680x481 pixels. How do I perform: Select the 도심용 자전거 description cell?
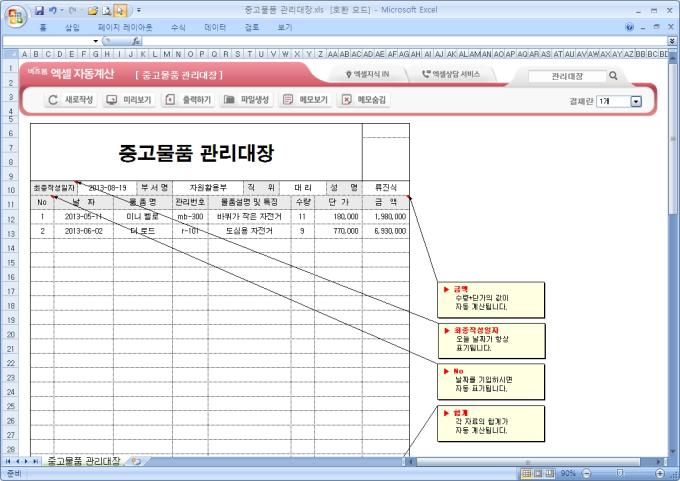(249, 231)
